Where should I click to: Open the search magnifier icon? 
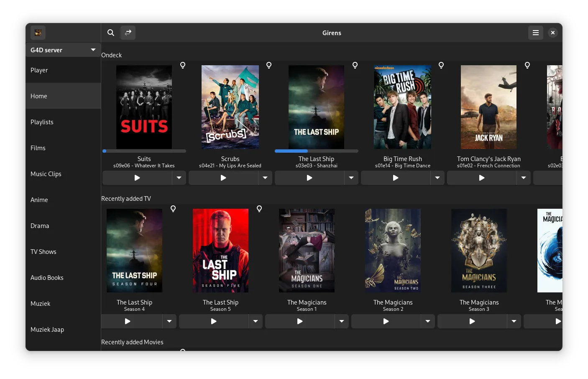click(111, 33)
